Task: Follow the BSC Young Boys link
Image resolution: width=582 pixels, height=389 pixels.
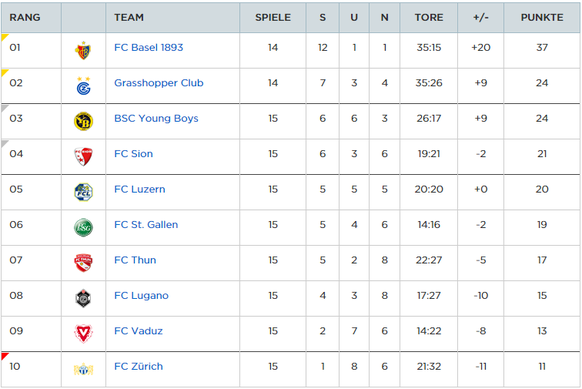Action: pos(156,118)
